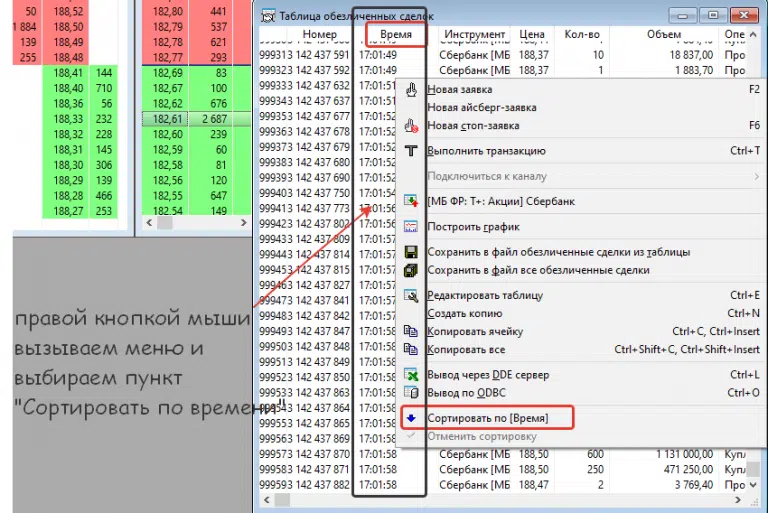The height and width of the screenshot is (513, 768).
Task: Click the ODBC output icon in the menu
Action: [411, 393]
